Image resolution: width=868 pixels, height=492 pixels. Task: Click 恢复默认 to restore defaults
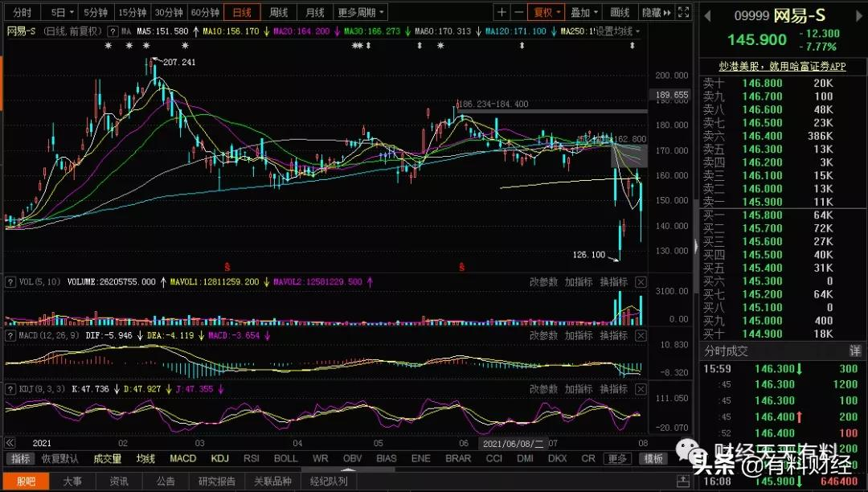(60, 459)
